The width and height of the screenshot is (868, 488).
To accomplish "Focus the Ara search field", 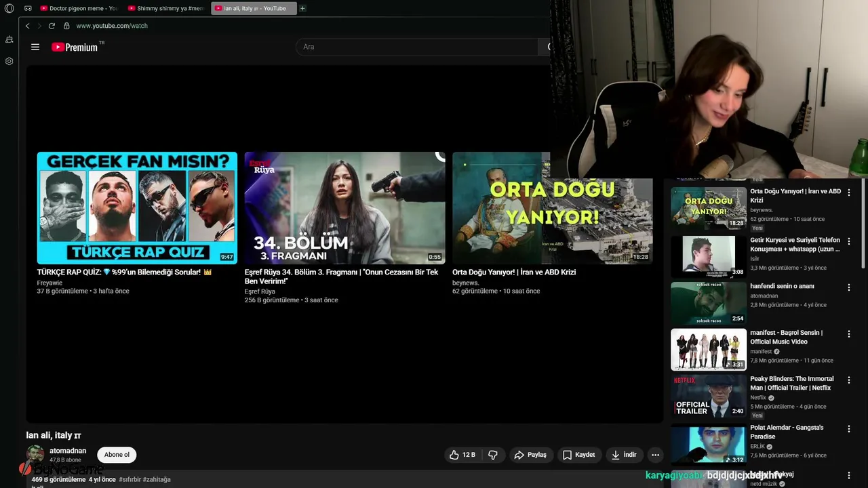I will coord(417,47).
